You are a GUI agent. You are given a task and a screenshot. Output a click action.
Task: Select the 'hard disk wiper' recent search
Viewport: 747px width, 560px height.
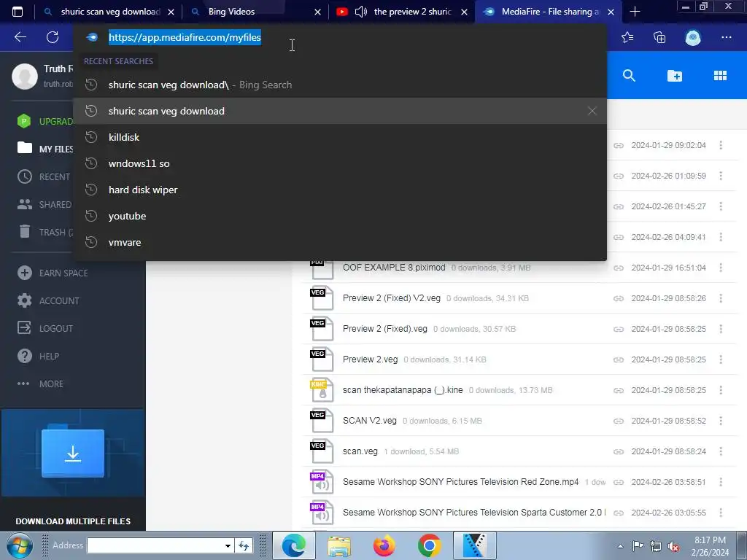pos(340,190)
